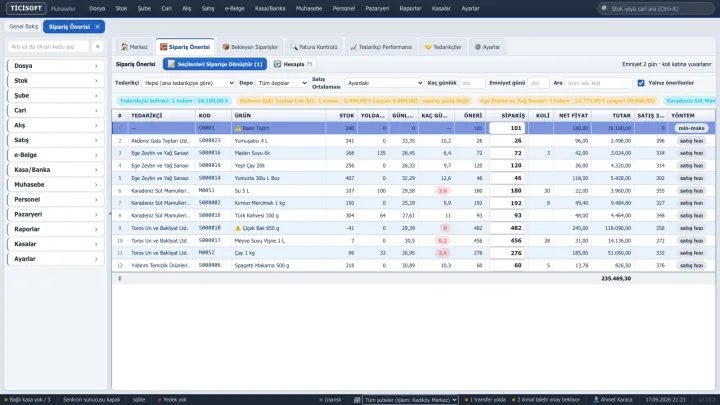Click the 1 transfer yolda status notice

485,400
